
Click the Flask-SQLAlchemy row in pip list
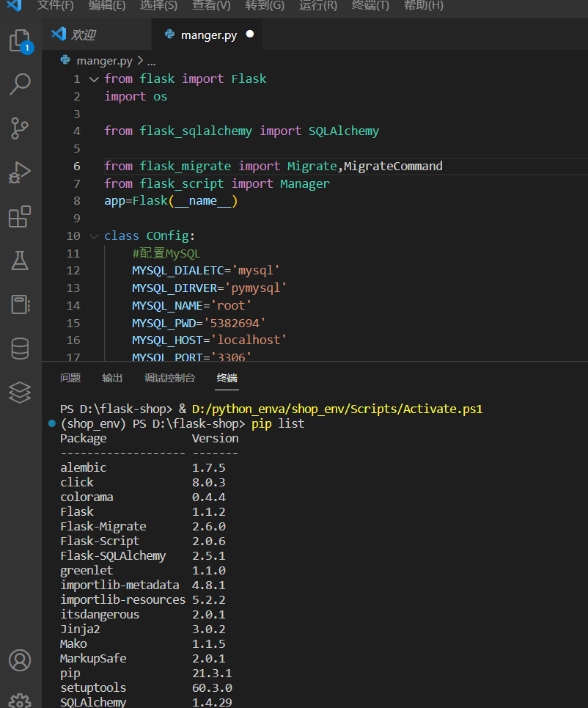[143, 556]
